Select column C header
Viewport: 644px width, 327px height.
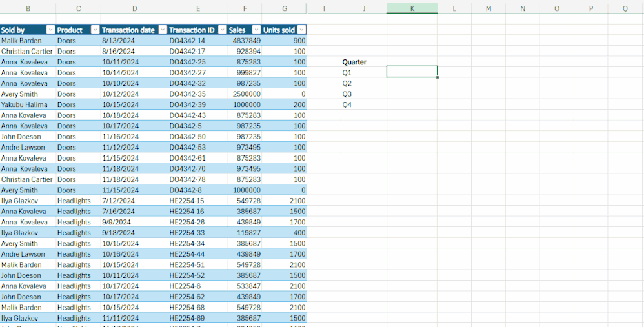(x=79, y=8)
